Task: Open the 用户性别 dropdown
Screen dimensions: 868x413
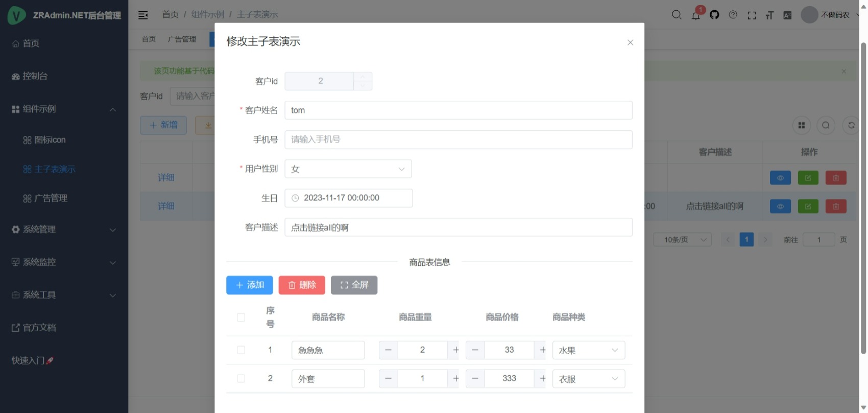Action: click(x=348, y=169)
